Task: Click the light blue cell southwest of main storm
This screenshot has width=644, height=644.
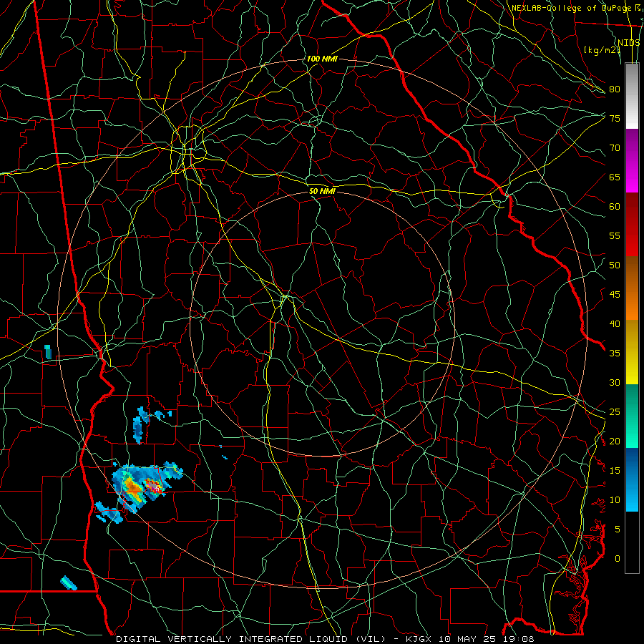Action: point(109,512)
